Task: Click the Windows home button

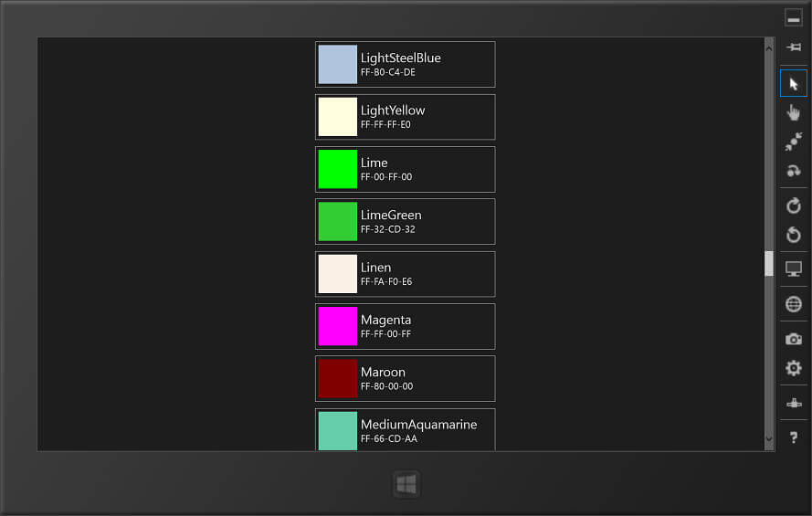Action: click(406, 484)
